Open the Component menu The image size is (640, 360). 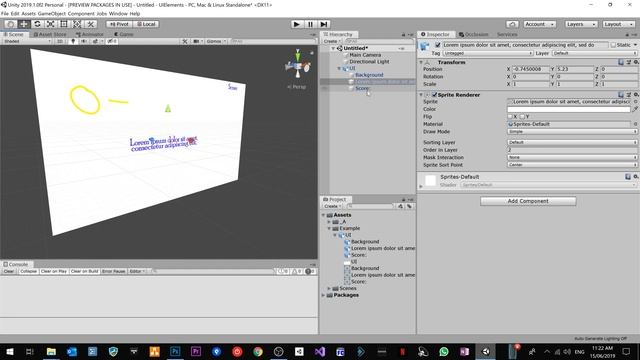tap(81, 13)
